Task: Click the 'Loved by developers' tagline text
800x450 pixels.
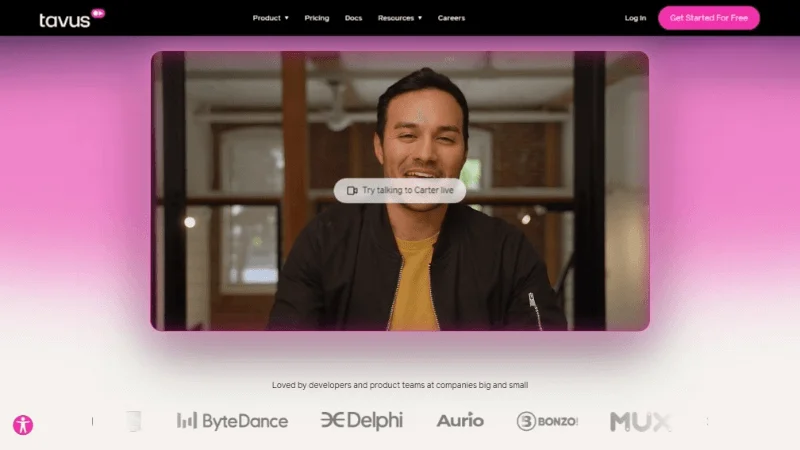Action: pos(400,385)
